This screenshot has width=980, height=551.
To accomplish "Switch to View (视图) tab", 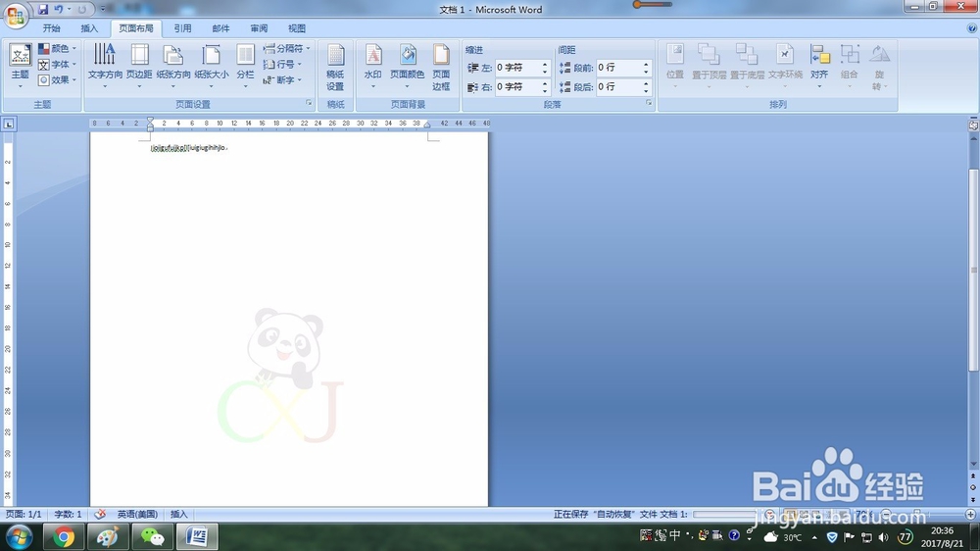I will click(297, 28).
